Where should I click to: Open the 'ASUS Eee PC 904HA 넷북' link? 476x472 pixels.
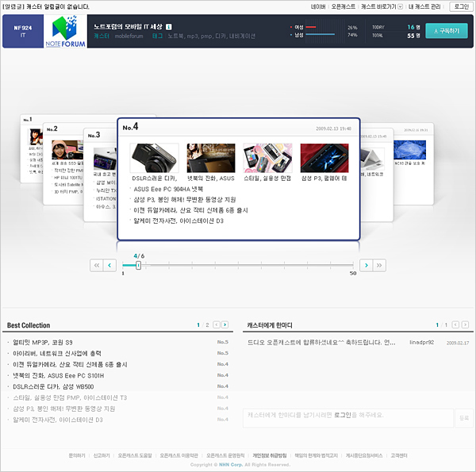click(x=169, y=190)
